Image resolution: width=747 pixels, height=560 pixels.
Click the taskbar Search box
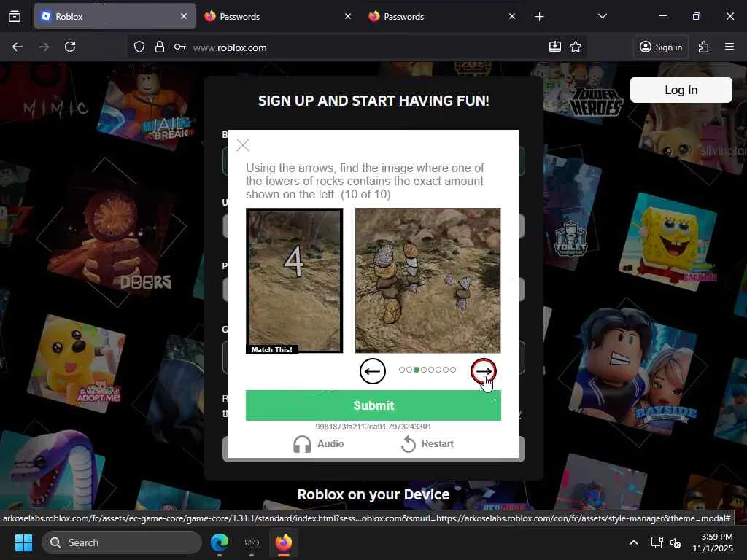[x=122, y=542]
